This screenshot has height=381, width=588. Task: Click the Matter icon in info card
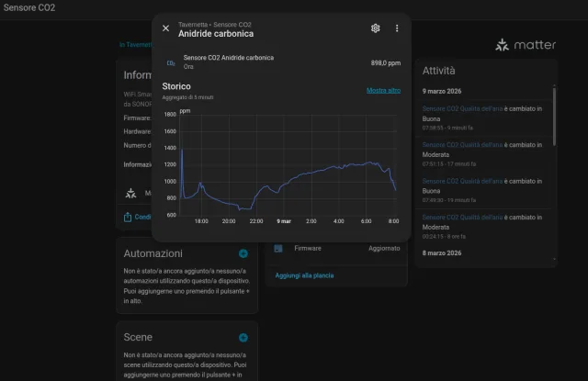[129, 194]
